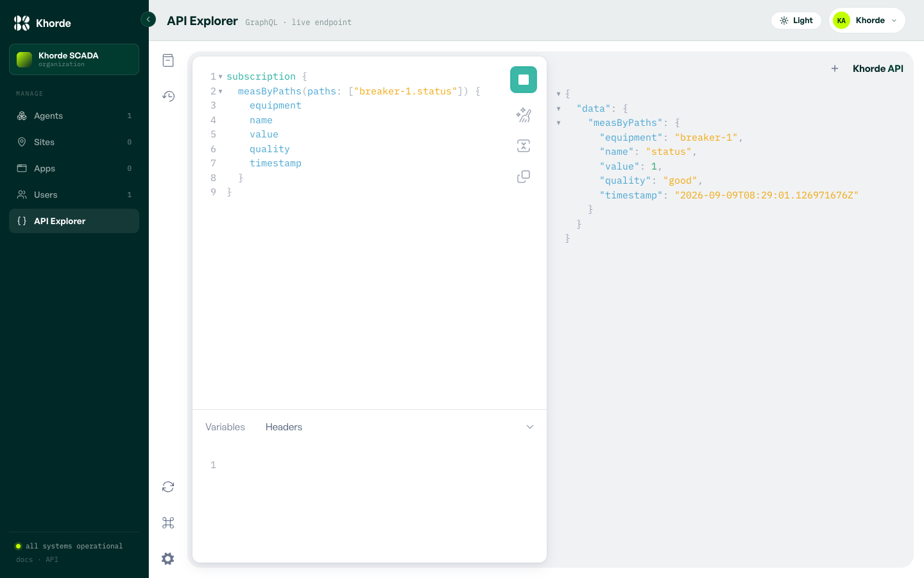
Task: Open the Khorde SCADA organization switcher
Action: coord(74,59)
